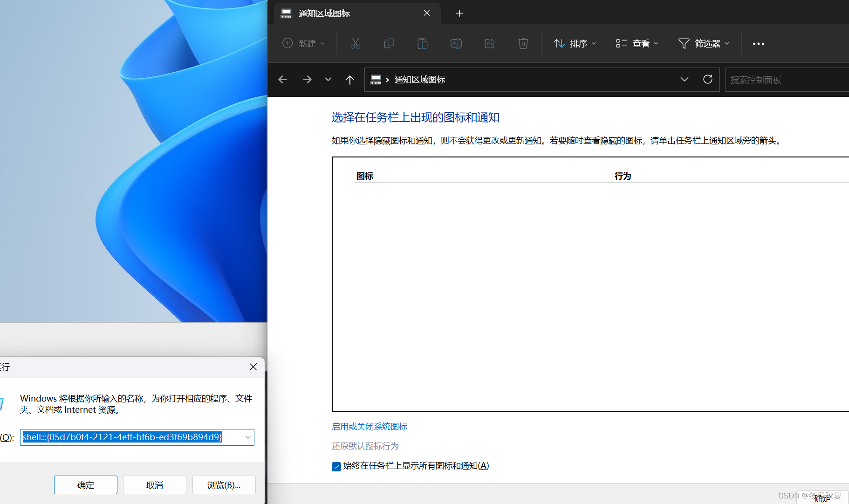Expand the address bar history dropdown
This screenshot has height=504, width=849.
click(685, 80)
